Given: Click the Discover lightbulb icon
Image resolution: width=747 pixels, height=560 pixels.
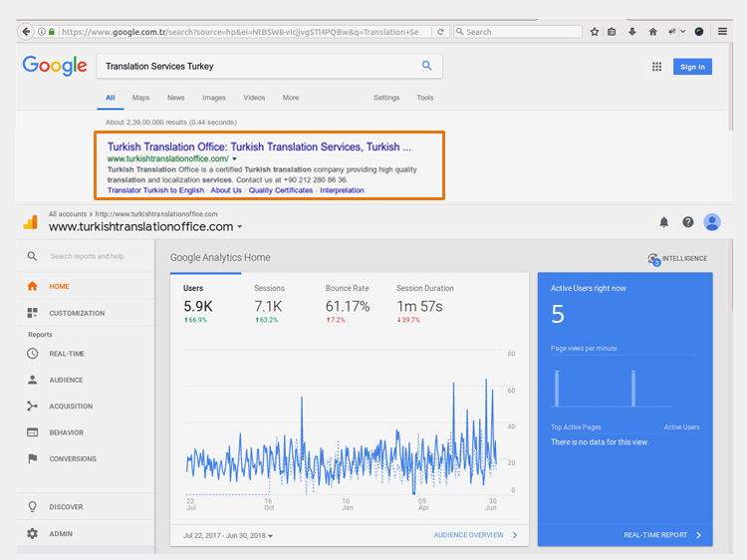Looking at the screenshot, I should 32,506.
